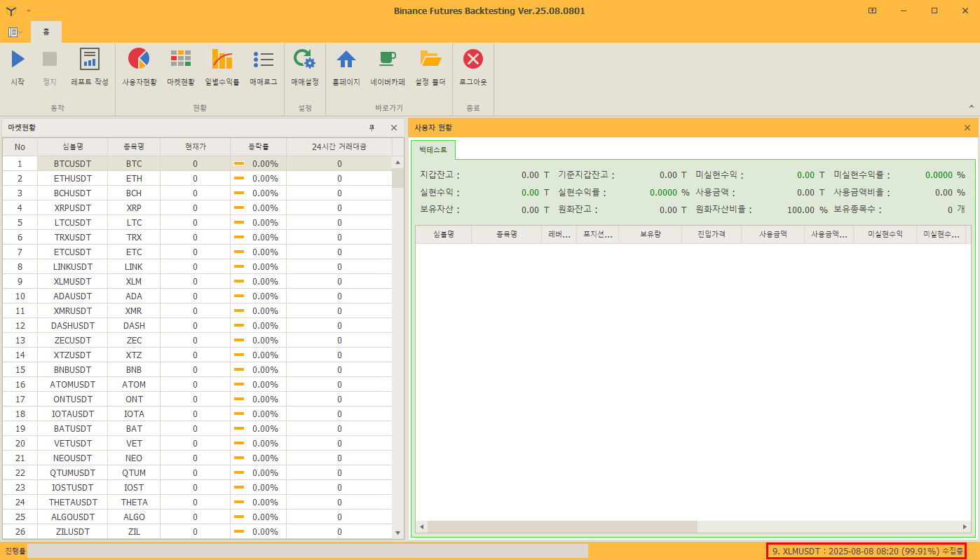Select the XRPUSDT symbol cell
This screenshot has width=980, height=560.
click(73, 207)
